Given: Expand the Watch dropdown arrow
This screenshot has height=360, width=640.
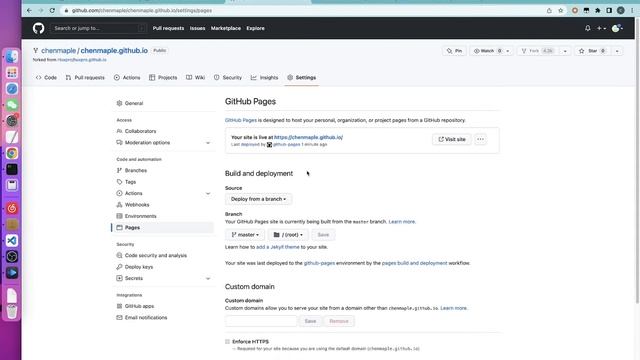Looking at the screenshot, I should 508,51.
